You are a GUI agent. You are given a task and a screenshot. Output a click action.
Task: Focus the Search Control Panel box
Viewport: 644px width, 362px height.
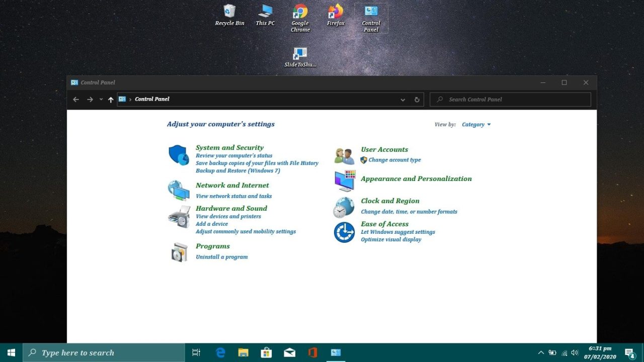pos(510,100)
